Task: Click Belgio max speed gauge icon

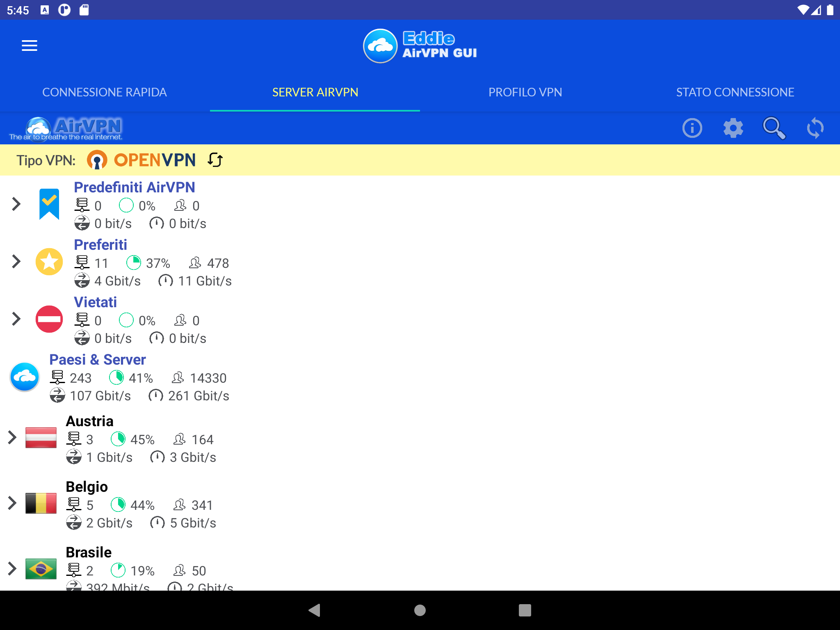Action: 157,523
